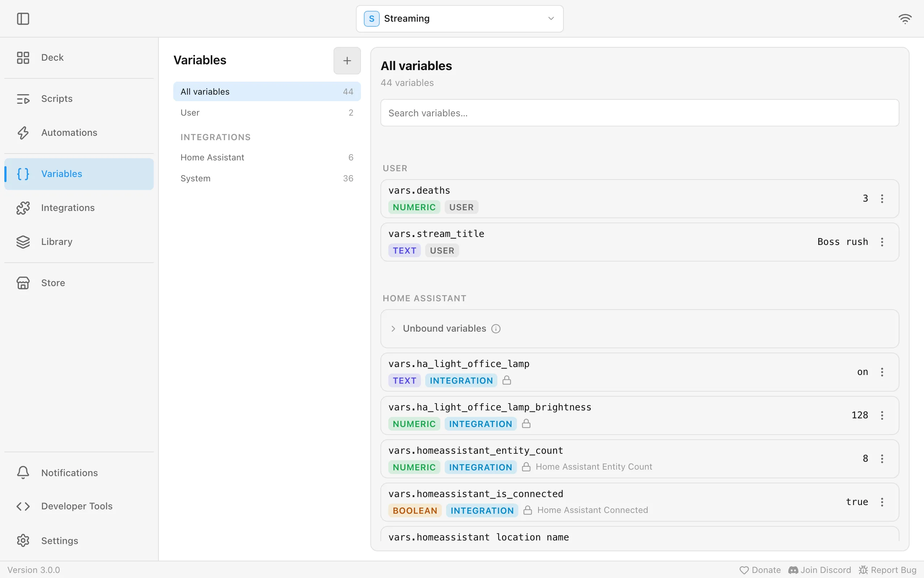Click lock icon on vars.homeassistant_entity_count
The height and width of the screenshot is (578, 924).
tap(526, 467)
